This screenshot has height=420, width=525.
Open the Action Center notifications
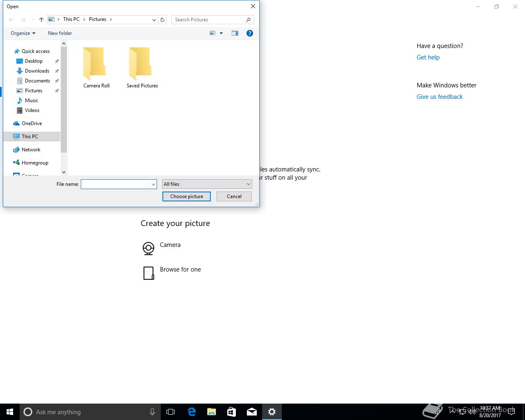point(511,412)
